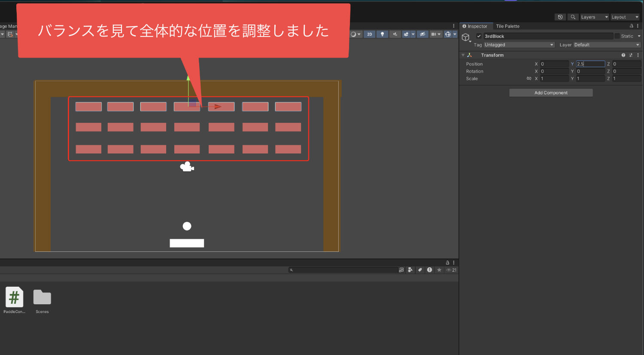Open search in a new window icon

[401, 270]
